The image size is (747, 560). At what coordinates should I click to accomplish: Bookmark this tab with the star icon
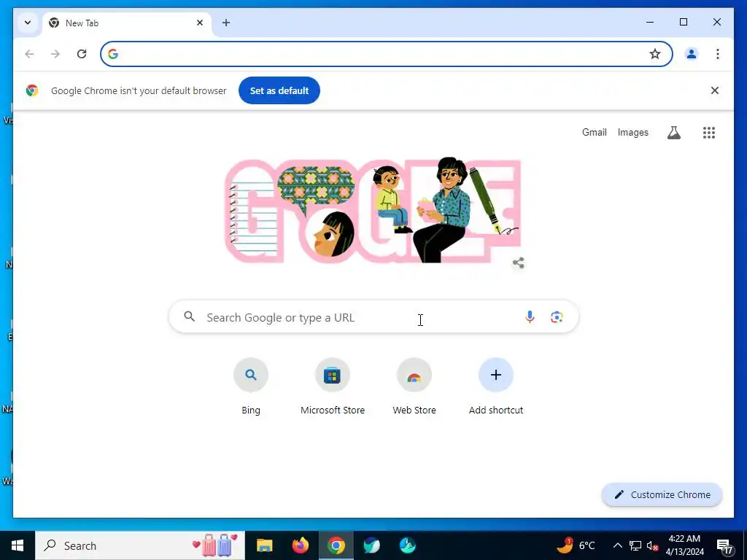point(655,54)
